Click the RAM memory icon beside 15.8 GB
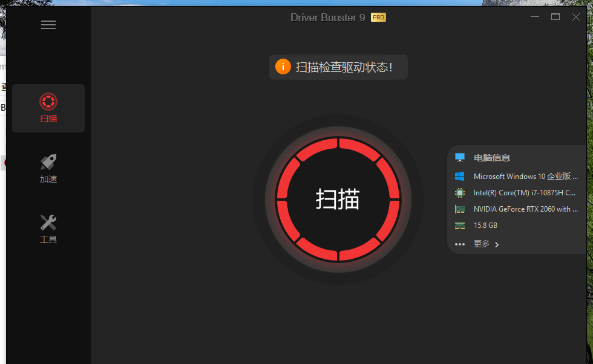 [x=460, y=226]
